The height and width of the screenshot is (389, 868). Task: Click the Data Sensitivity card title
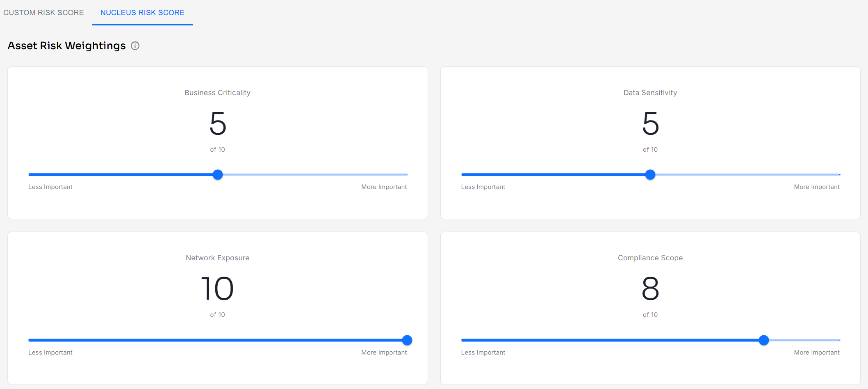650,93
